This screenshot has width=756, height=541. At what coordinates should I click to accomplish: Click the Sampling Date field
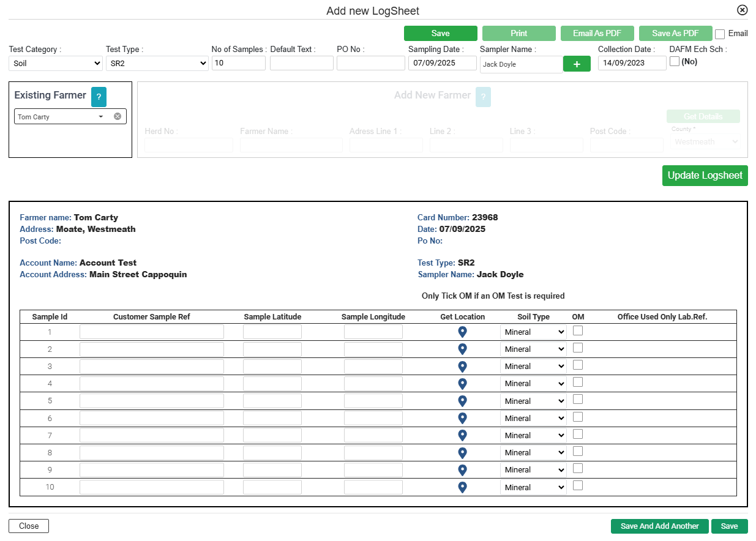click(442, 63)
